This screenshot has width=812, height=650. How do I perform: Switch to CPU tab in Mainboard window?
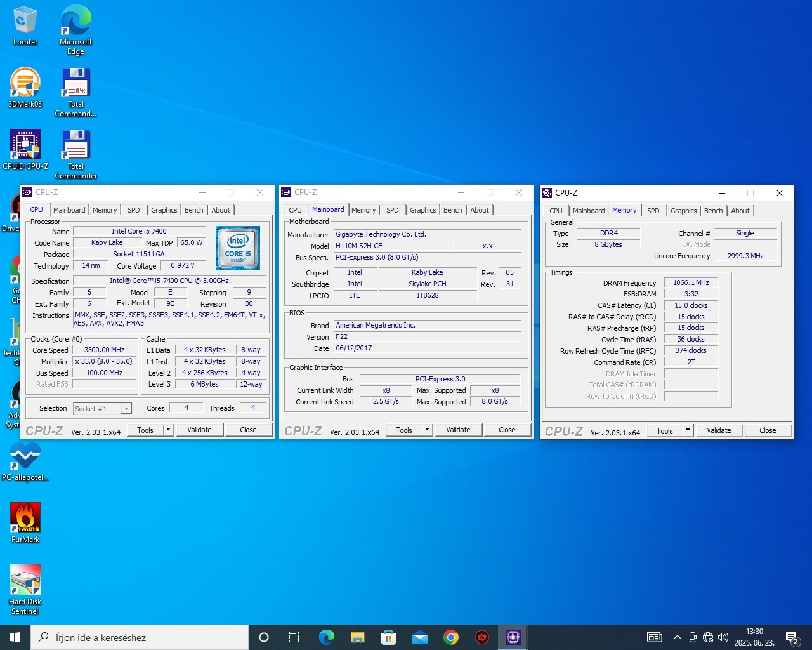(295, 210)
